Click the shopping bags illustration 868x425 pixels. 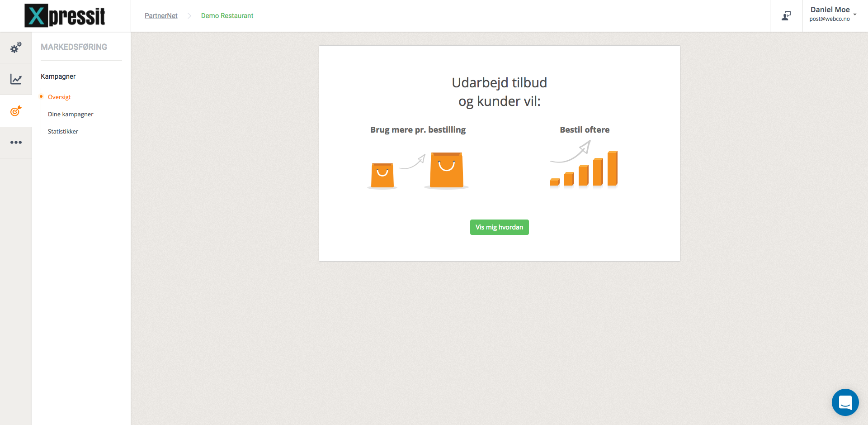418,170
